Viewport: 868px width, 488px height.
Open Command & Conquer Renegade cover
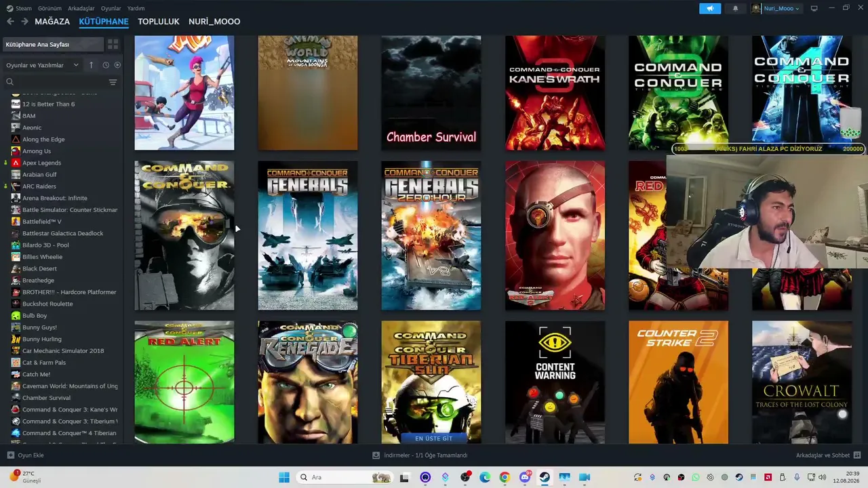click(308, 382)
